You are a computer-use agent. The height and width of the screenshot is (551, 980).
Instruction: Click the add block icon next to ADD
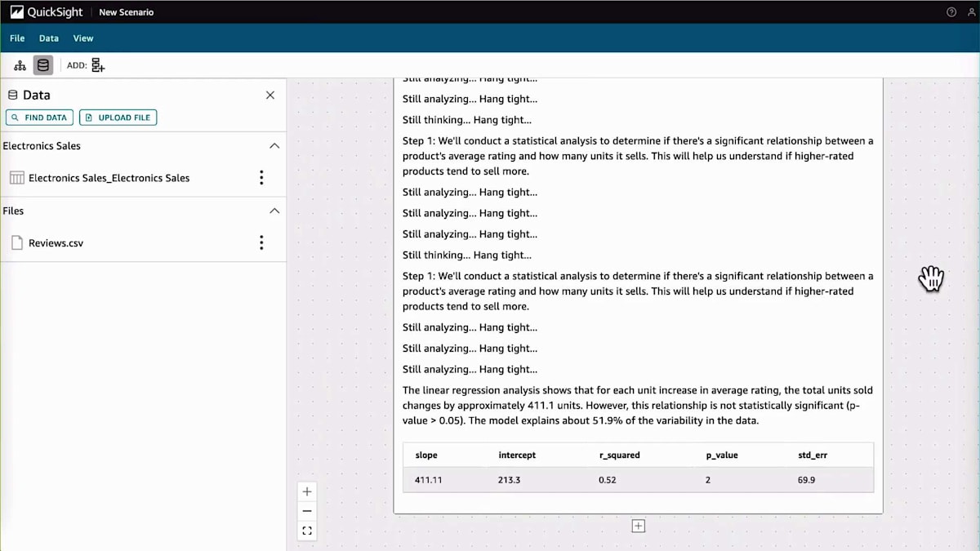[x=98, y=65]
